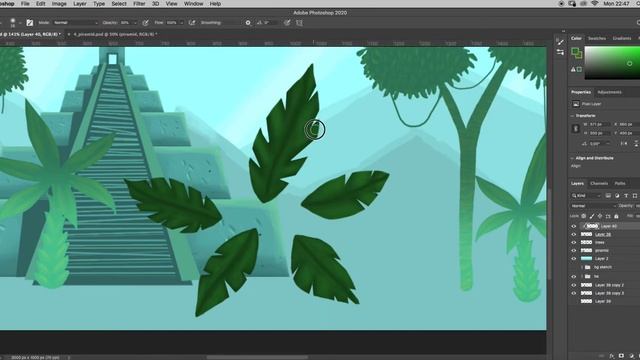Viewport: 640px width, 360px height.
Task: Open smoothing options gear
Action: coord(248,23)
